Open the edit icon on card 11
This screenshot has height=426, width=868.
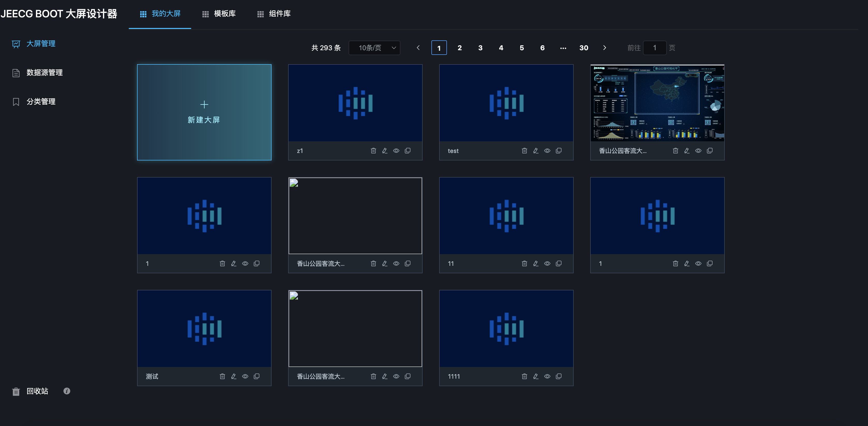pyautogui.click(x=536, y=264)
